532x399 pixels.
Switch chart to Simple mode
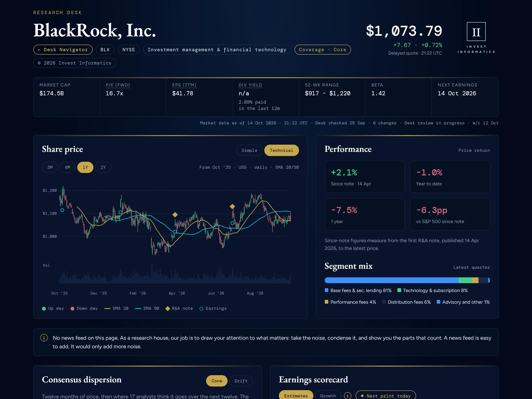[249, 150]
